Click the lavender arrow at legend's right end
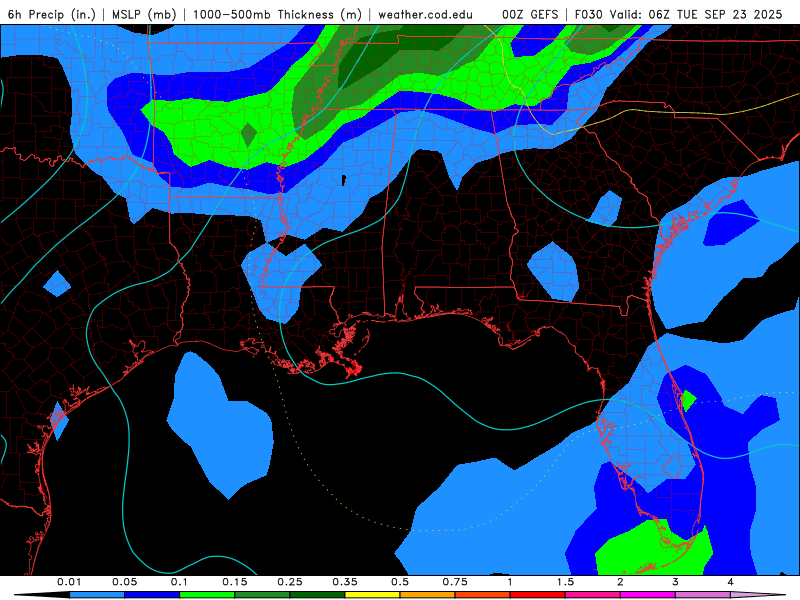800x600 pixels. pyautogui.click(x=758, y=595)
